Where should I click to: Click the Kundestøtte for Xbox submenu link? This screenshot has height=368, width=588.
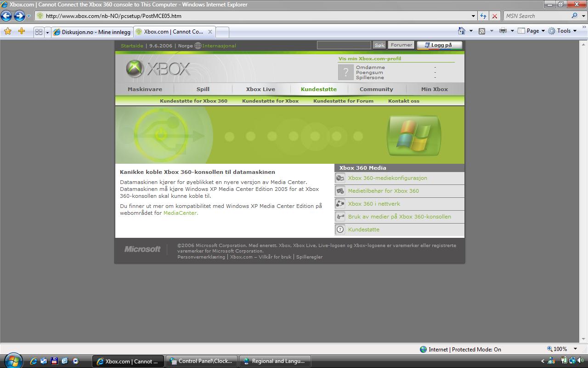[x=270, y=101]
